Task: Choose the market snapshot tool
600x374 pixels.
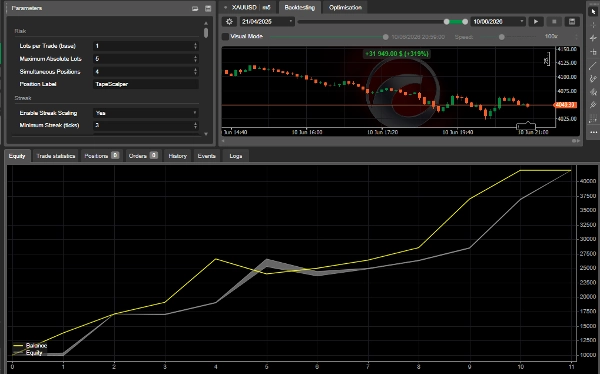Action: [x=593, y=38]
